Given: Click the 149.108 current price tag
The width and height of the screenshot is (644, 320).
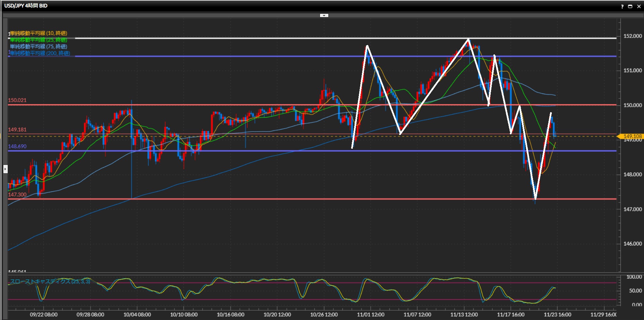Looking at the screenshot, I should 632,136.
